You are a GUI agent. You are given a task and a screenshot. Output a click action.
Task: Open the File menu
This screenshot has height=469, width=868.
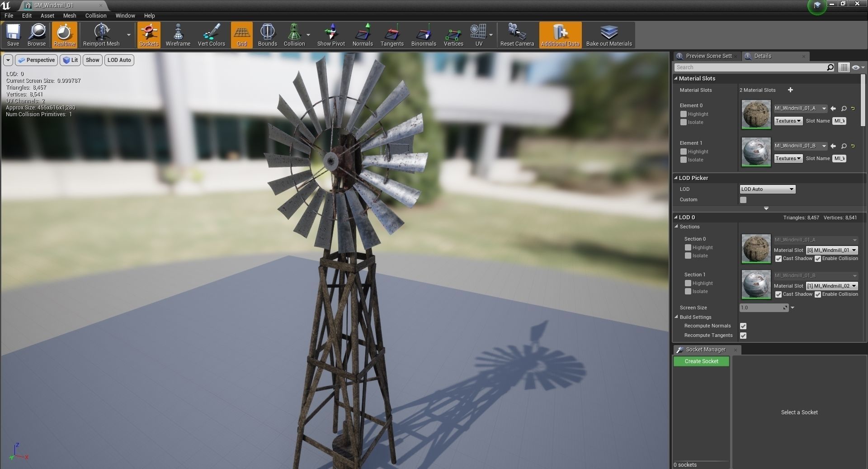(x=9, y=15)
